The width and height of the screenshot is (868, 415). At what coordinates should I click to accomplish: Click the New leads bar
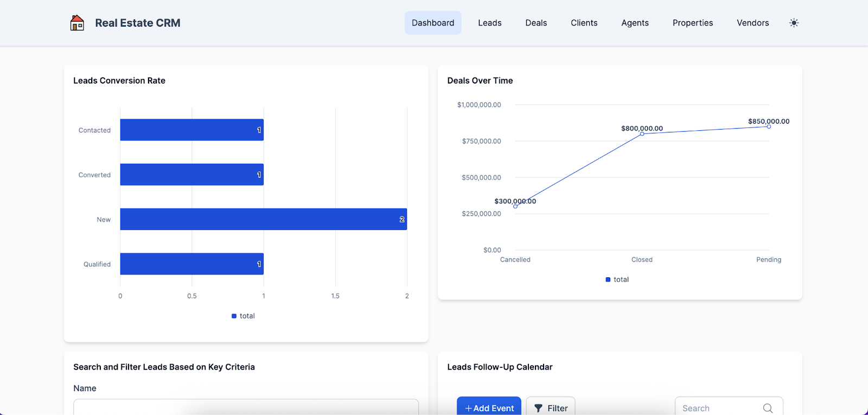coord(263,219)
